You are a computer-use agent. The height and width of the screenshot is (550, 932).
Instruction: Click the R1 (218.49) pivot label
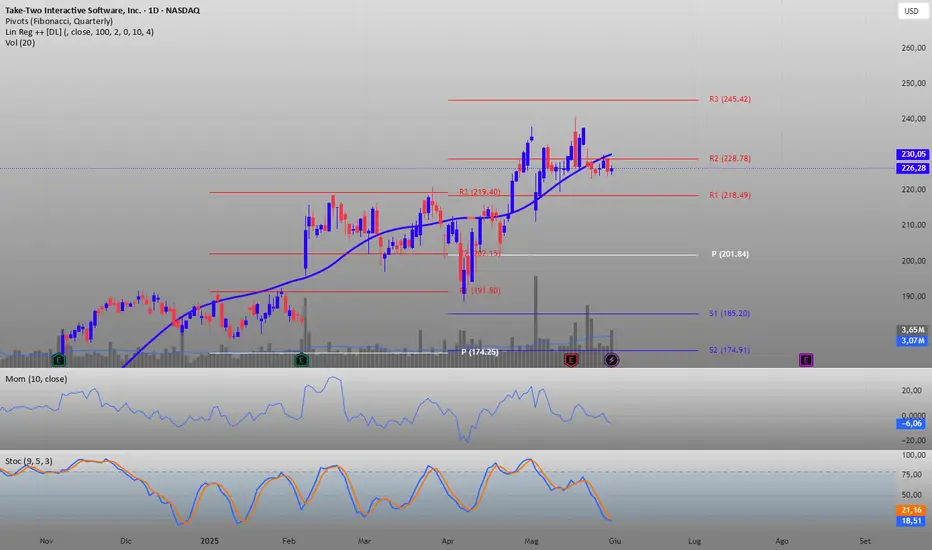[x=730, y=195]
